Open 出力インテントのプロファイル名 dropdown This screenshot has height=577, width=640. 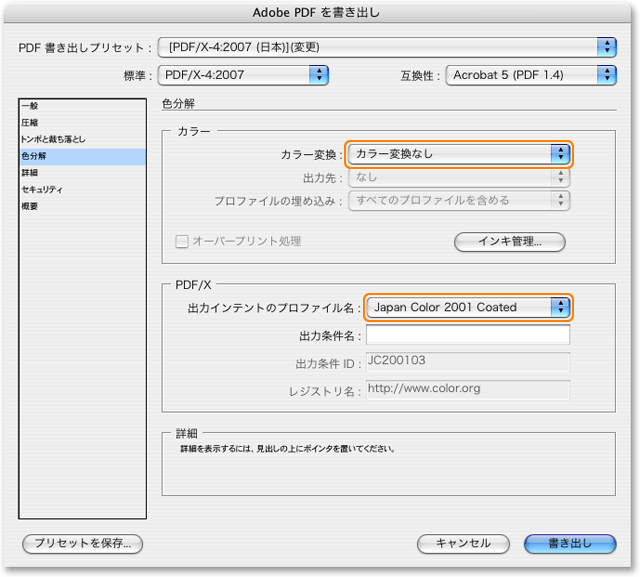(468, 307)
